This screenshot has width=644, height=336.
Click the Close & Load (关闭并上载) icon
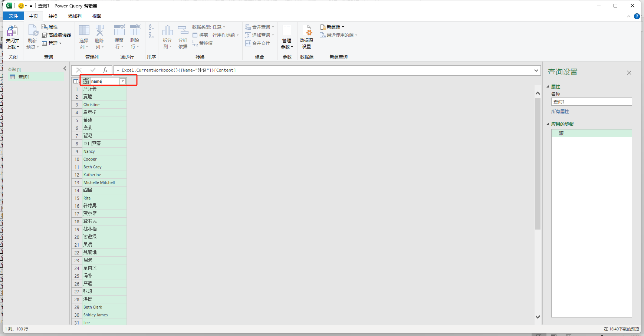click(x=12, y=31)
